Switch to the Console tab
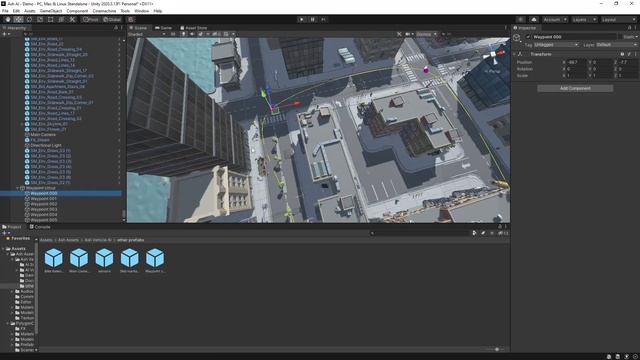Image resolution: width=640 pixels, height=360 pixels. click(x=40, y=227)
